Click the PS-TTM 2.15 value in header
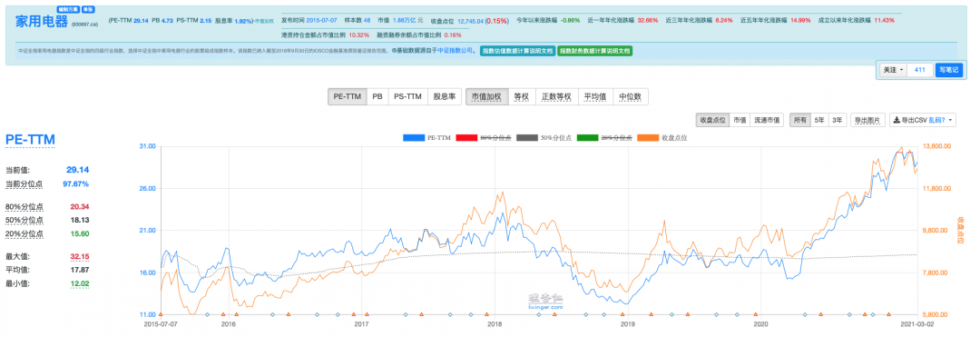 (x=206, y=20)
